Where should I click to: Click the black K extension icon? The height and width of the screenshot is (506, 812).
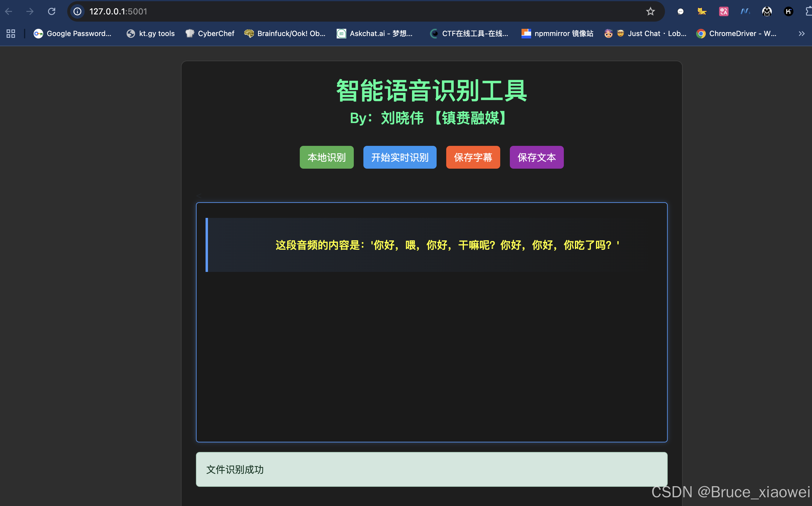788,11
